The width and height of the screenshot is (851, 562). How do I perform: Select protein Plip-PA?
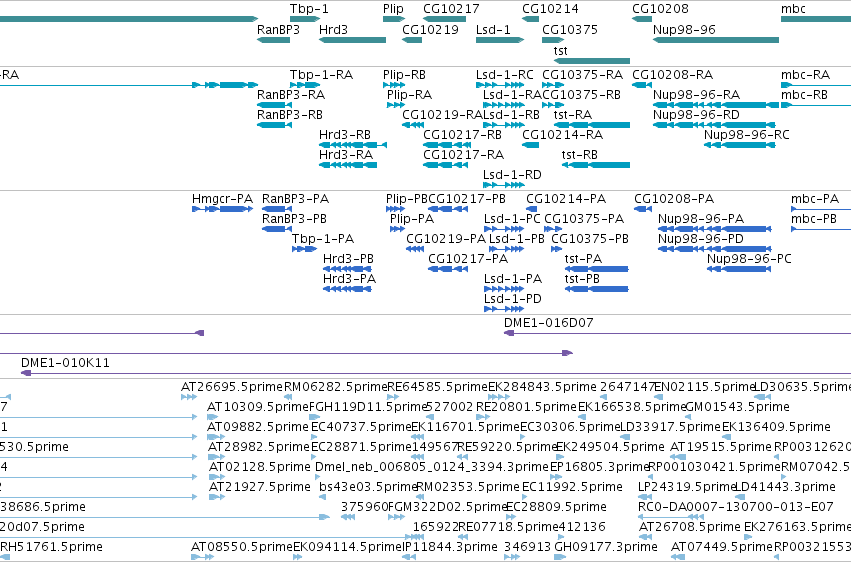[x=397, y=229]
